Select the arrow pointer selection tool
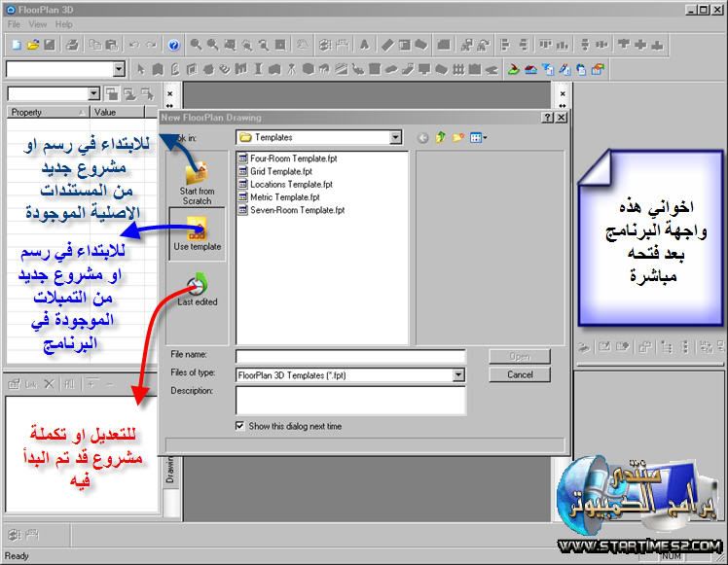The height and width of the screenshot is (565, 728). coord(141,70)
